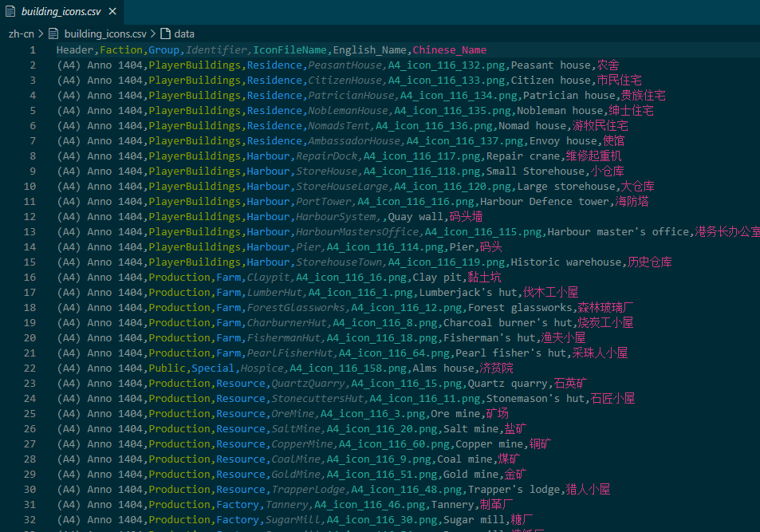The image size is (760, 532).
Task: Click OreMine identifier on line 25
Action: click(x=293, y=414)
